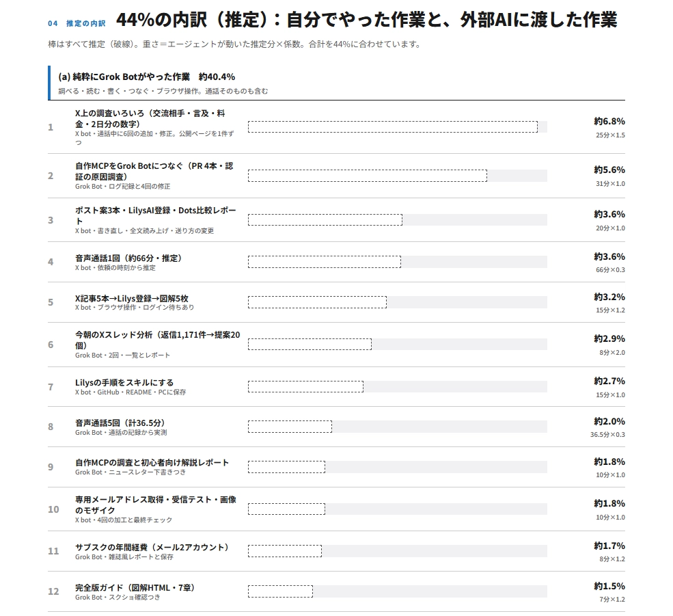Select row title 今朝のXスレッド分析
Screen dimensions: 673x616
158,340
